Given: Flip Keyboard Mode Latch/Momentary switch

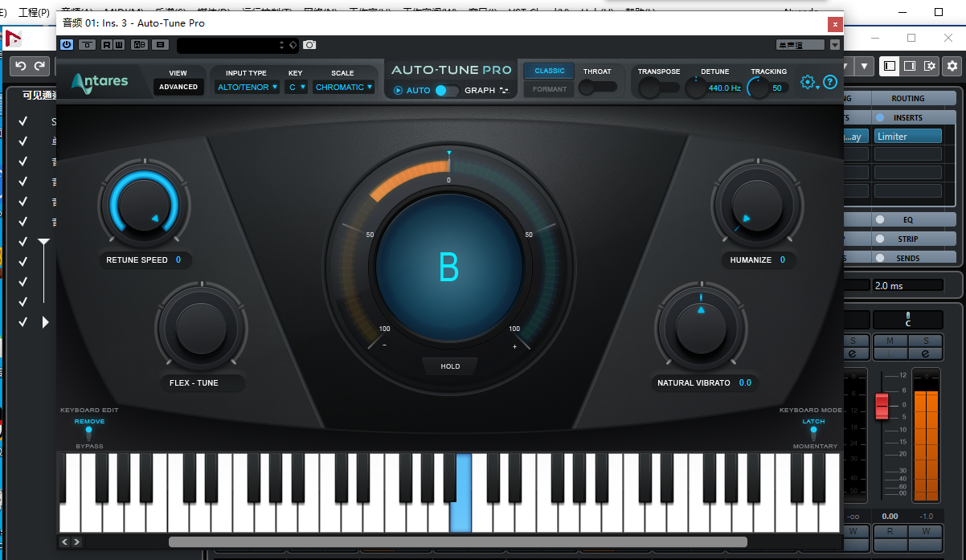Looking at the screenshot, I should [813, 433].
